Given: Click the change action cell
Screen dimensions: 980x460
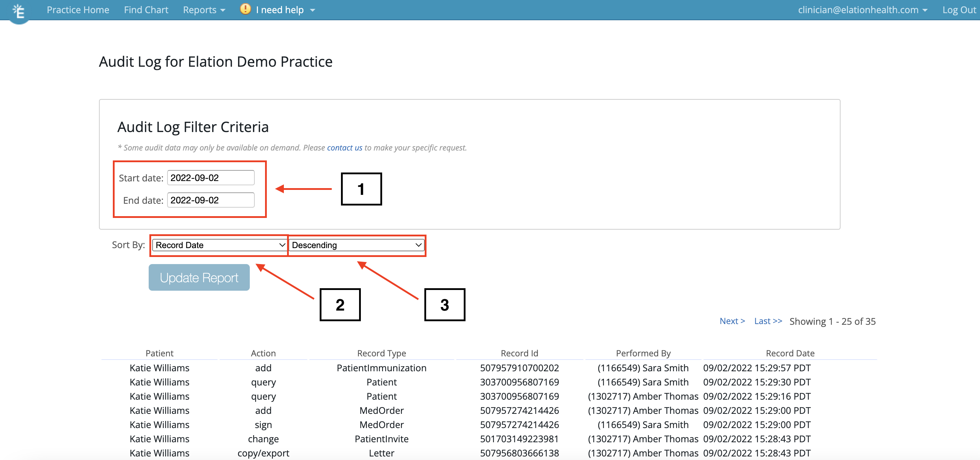Looking at the screenshot, I should (263, 439).
